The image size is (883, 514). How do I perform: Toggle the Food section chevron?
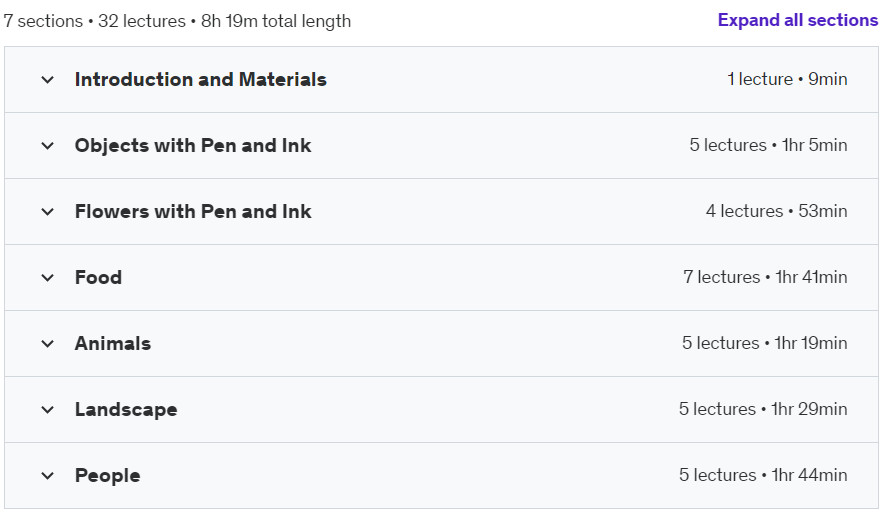point(48,278)
